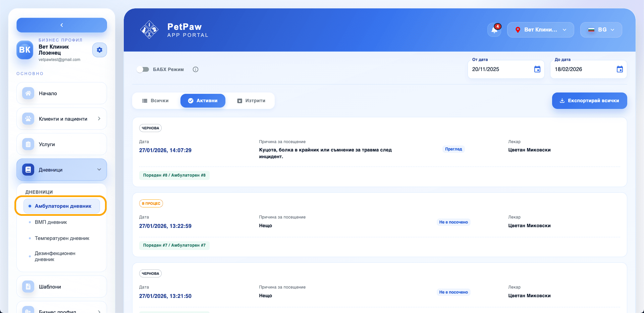
Task: Switch to the Изтрити tab
Action: pyautogui.click(x=251, y=101)
